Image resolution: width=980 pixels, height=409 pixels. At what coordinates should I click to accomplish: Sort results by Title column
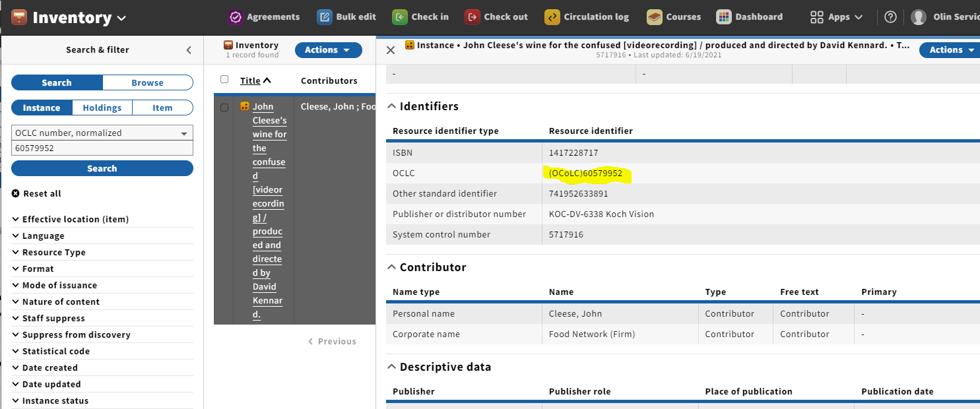255,80
